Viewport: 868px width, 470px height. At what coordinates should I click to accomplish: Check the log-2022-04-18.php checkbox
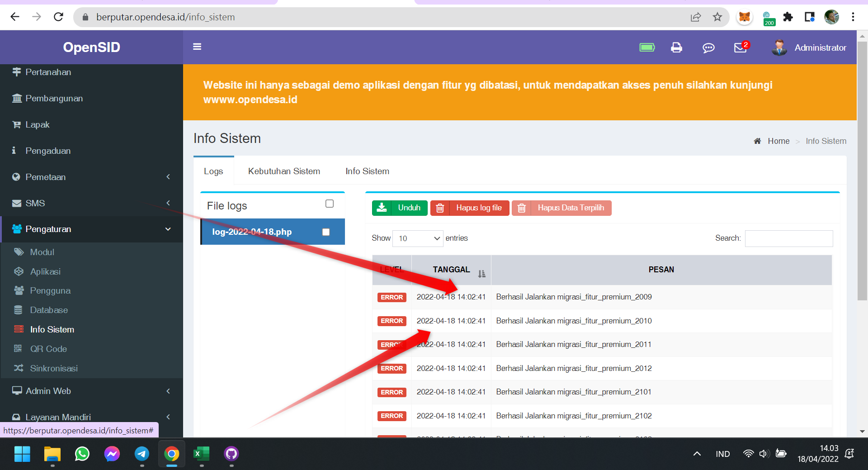pos(326,232)
